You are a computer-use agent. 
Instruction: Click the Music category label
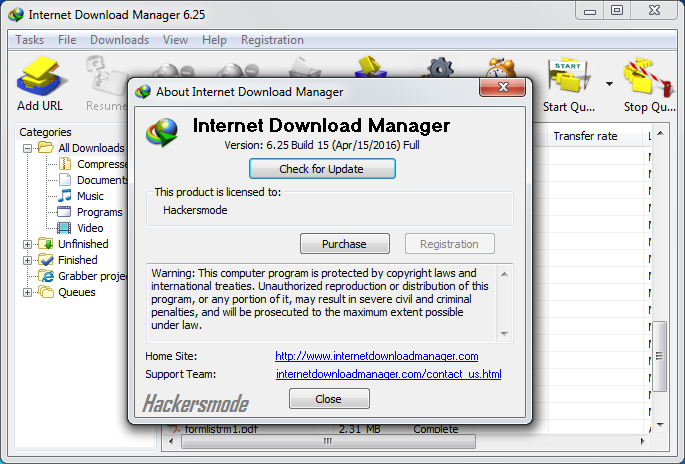(x=90, y=196)
